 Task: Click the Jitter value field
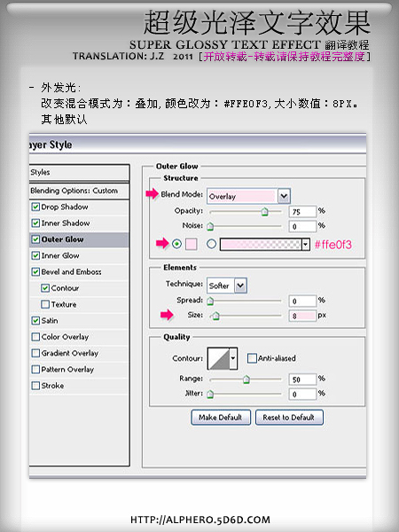(x=302, y=394)
